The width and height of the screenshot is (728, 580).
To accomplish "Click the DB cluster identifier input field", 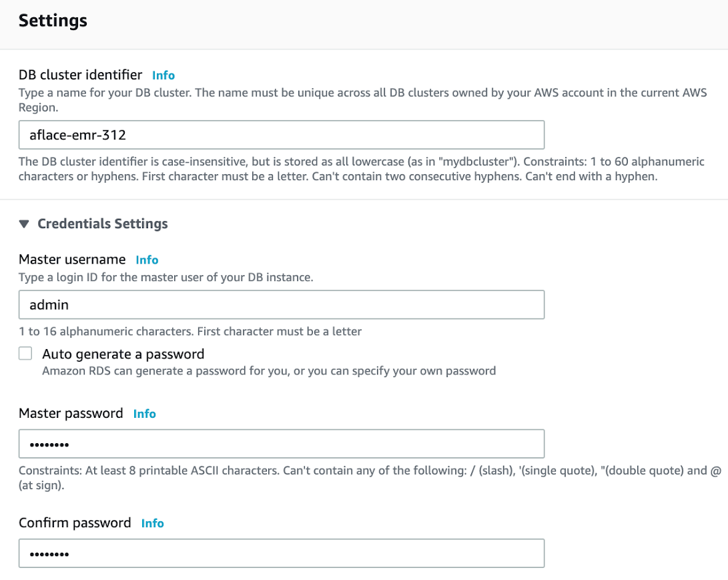I will (282, 135).
